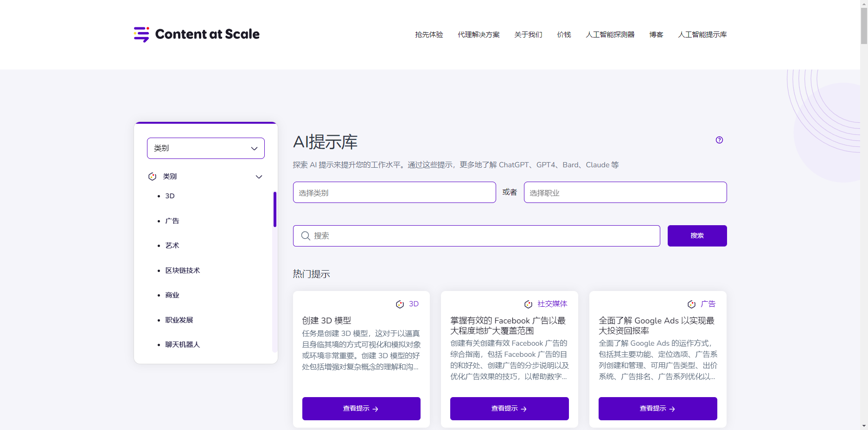Screen dimensions: 868x430
Task: Open the 选择职业 combo box
Action: (625, 192)
